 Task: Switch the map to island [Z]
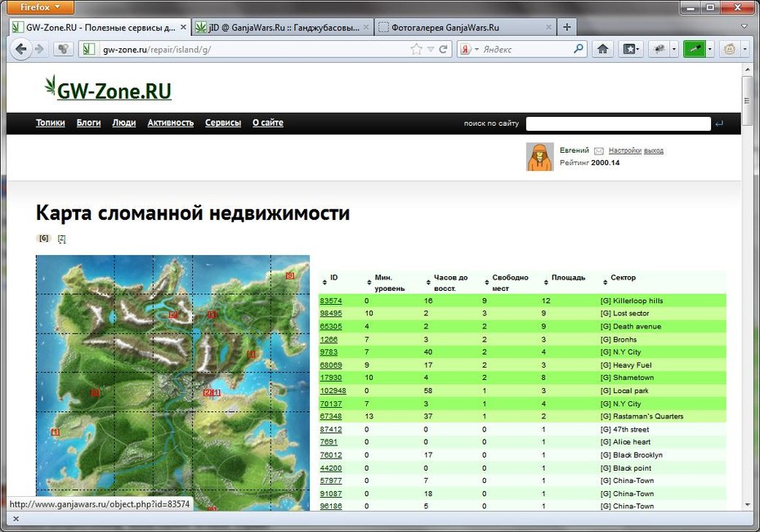click(x=61, y=239)
